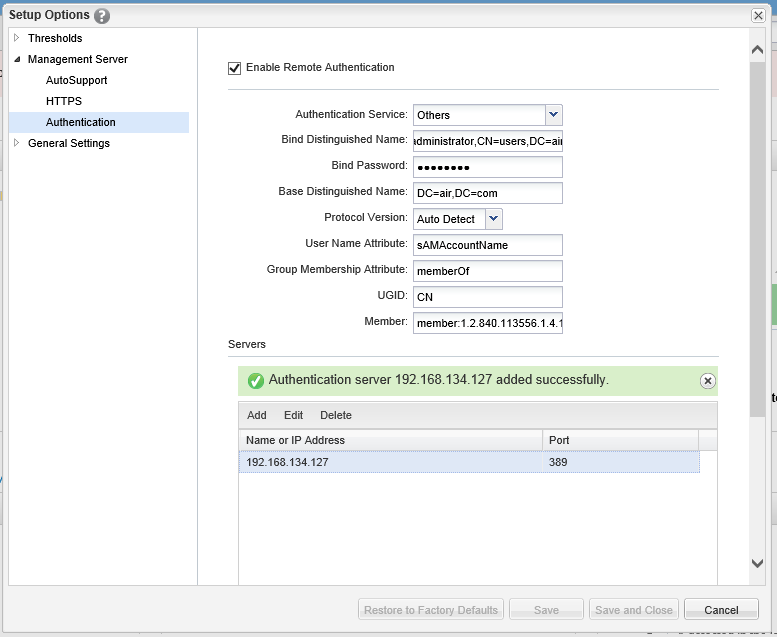This screenshot has height=637, width=777.
Task: Click the Bind Password field
Action: point(487,167)
